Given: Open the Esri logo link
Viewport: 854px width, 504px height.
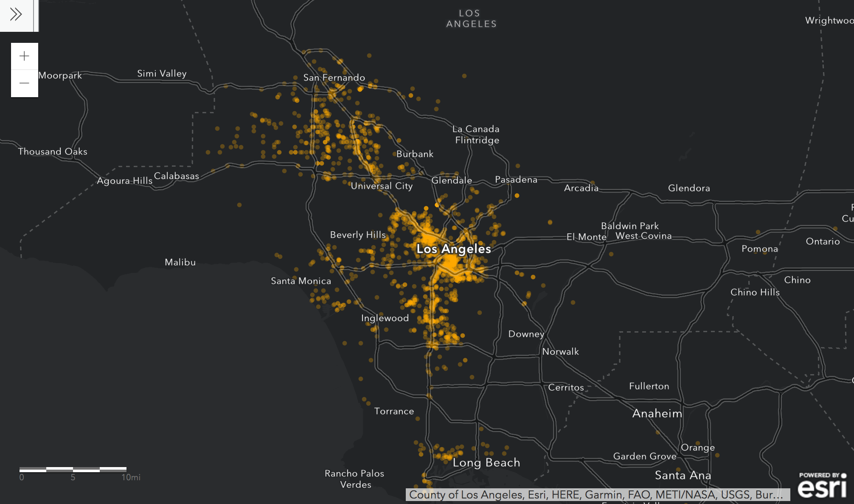Looking at the screenshot, I should click(822, 485).
